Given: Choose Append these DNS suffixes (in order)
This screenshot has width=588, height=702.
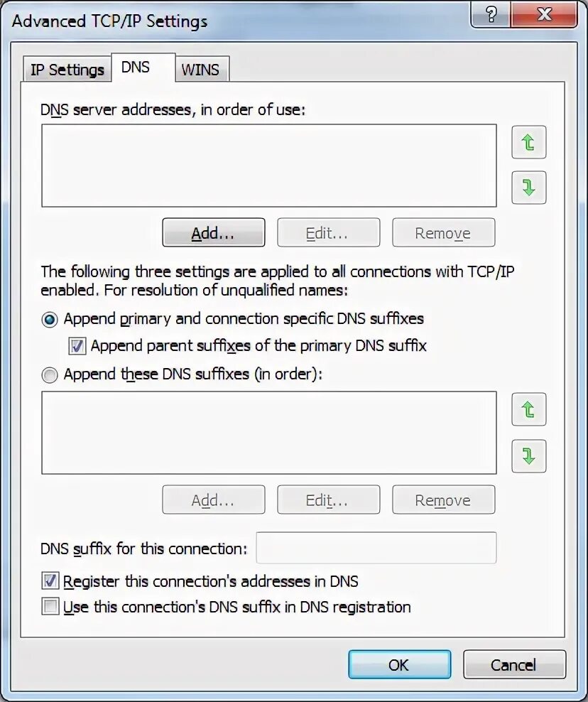Looking at the screenshot, I should (x=50, y=374).
